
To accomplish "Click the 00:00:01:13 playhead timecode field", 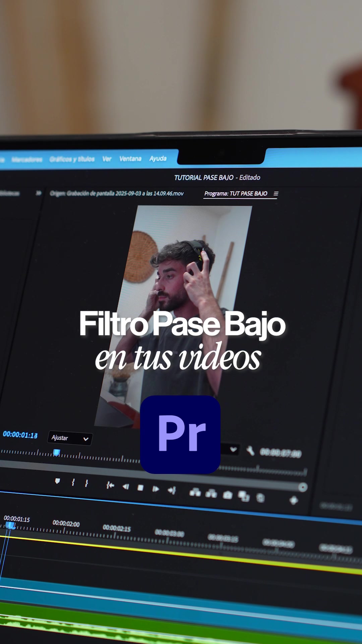I will 20,435.
